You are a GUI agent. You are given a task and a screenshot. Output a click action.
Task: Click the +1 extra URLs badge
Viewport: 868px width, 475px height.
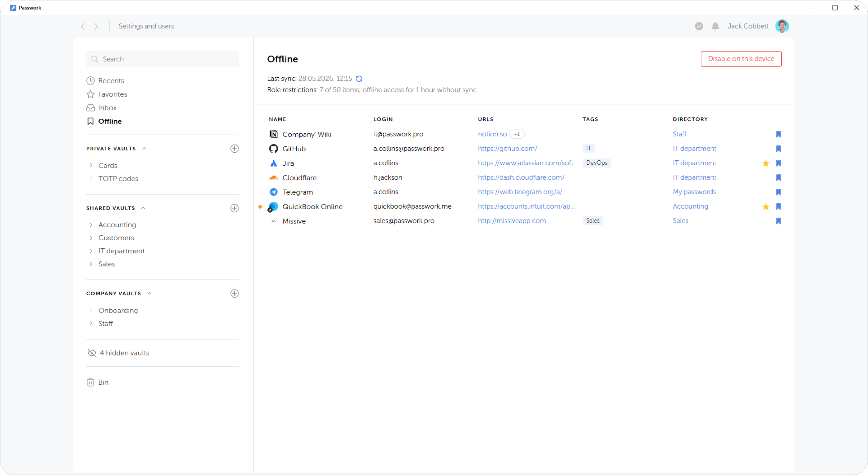(x=517, y=134)
